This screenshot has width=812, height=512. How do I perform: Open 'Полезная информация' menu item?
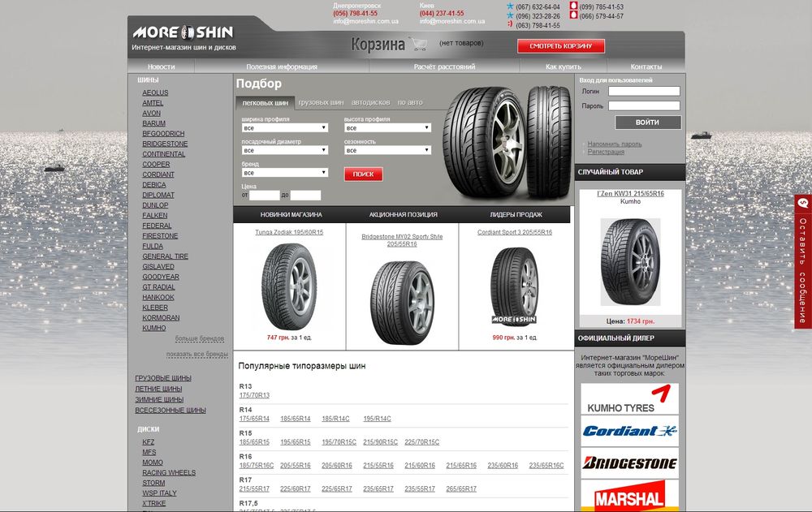tap(282, 67)
